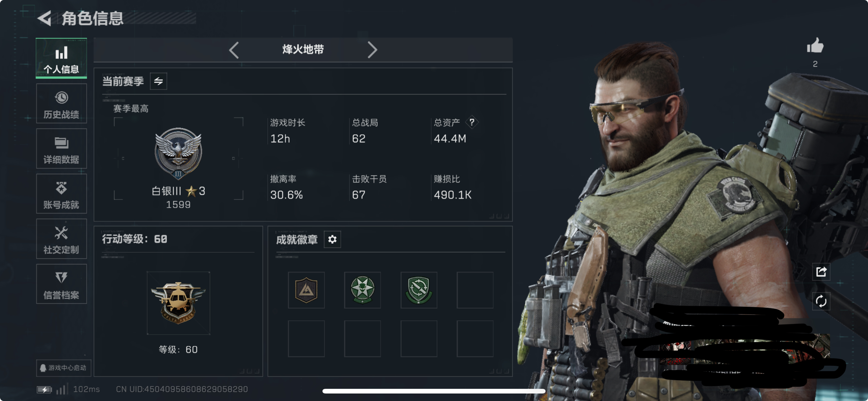Click the rotate character refresh icon
Viewport: 868px width, 401px height.
pyautogui.click(x=821, y=301)
